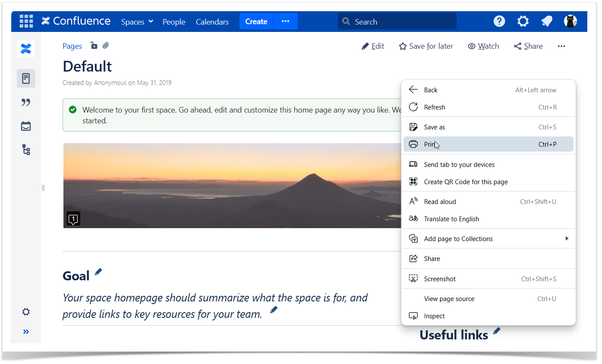This screenshot has height=364, width=602.
Task: Open the settings gear in top bar
Action: click(523, 21)
